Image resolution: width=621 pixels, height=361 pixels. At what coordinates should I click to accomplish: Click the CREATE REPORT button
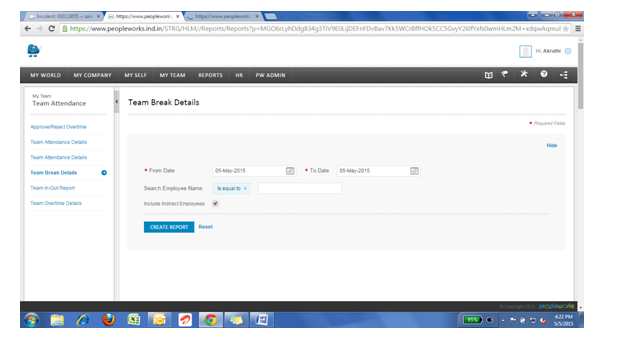(x=169, y=227)
